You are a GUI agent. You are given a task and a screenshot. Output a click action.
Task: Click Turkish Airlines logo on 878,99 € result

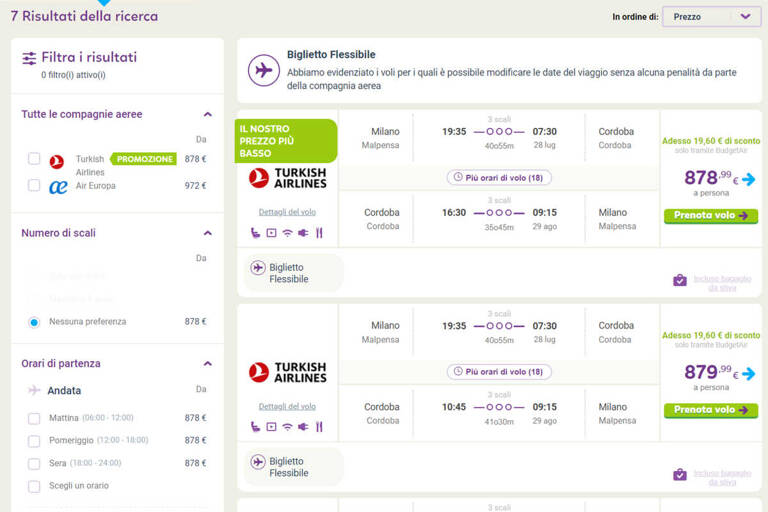click(288, 178)
